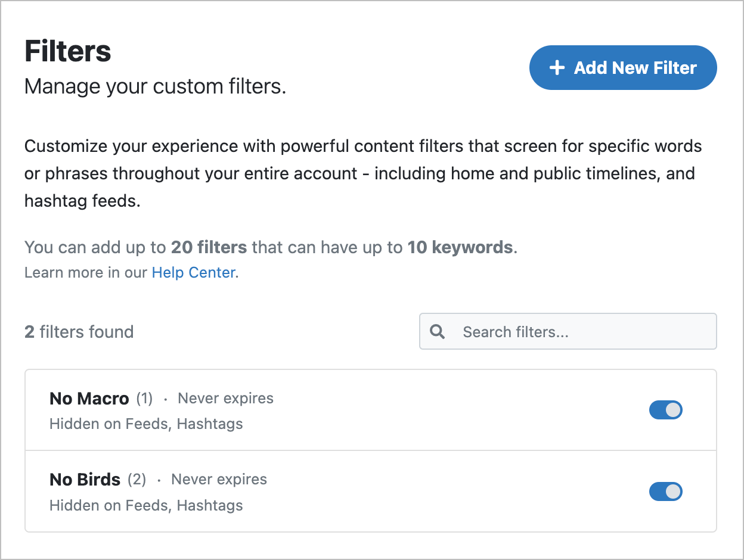The image size is (744, 560).
Task: Click the Filters page heading
Action: [67, 51]
